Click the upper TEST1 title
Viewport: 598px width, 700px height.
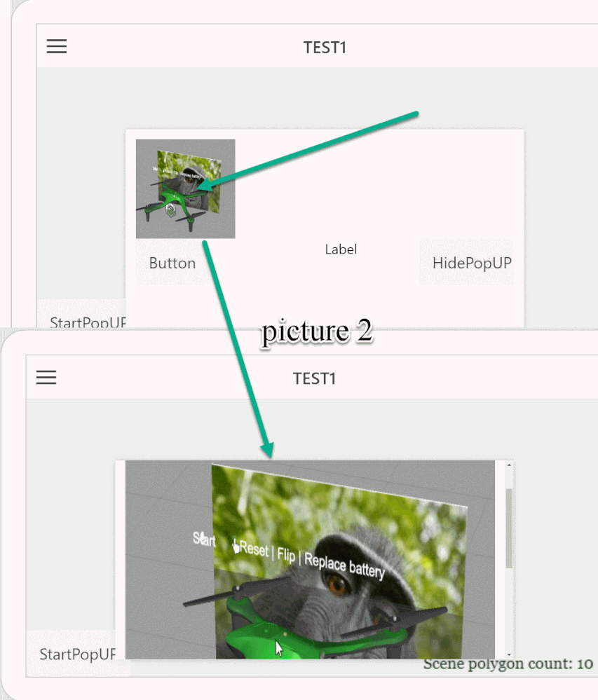point(325,48)
